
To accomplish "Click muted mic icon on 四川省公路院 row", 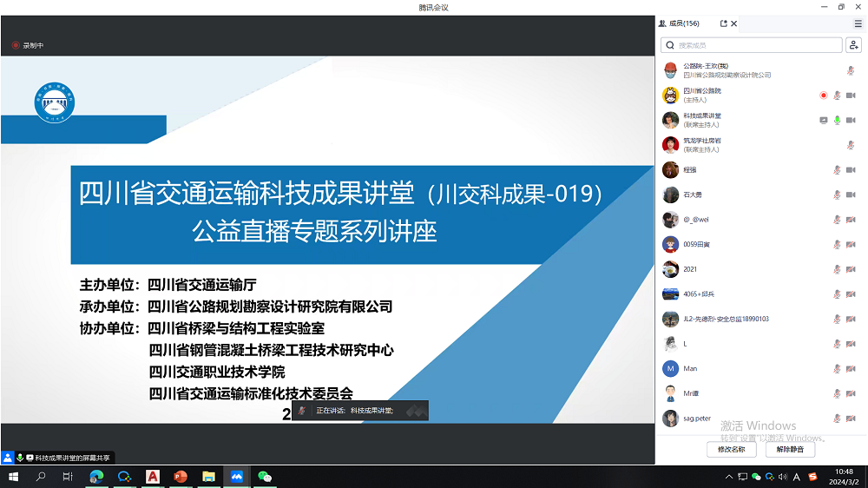I will point(837,96).
